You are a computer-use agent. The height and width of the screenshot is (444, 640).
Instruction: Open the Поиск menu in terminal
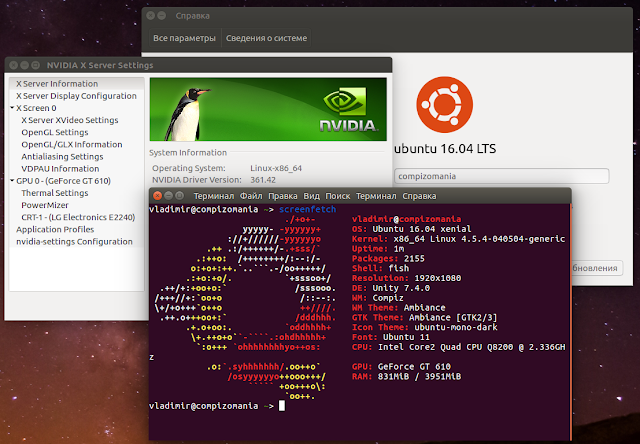pos(338,196)
